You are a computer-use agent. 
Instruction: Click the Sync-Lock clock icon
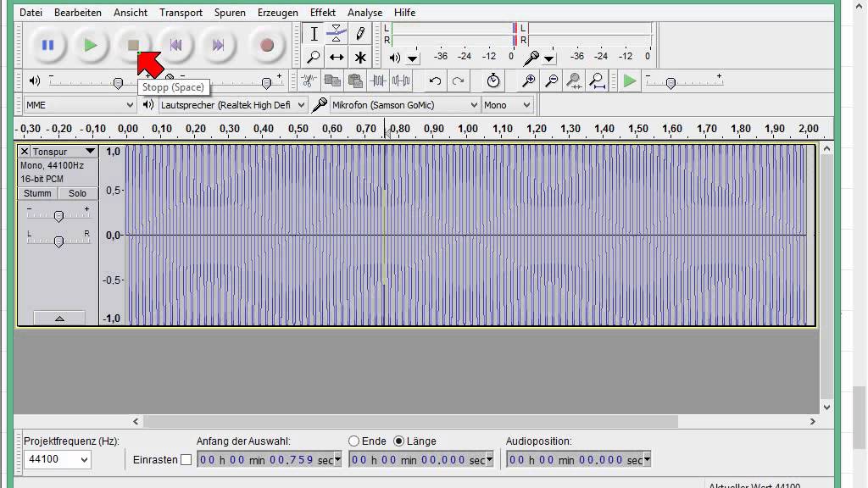(x=493, y=80)
